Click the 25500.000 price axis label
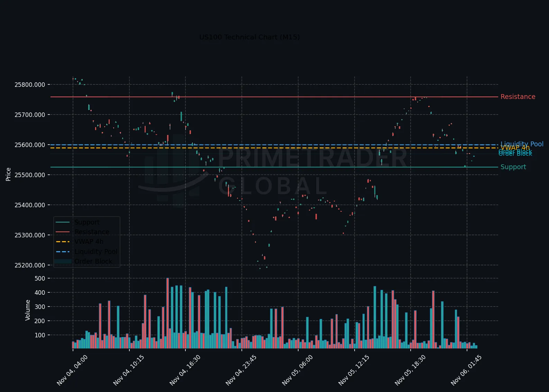 pos(30,175)
